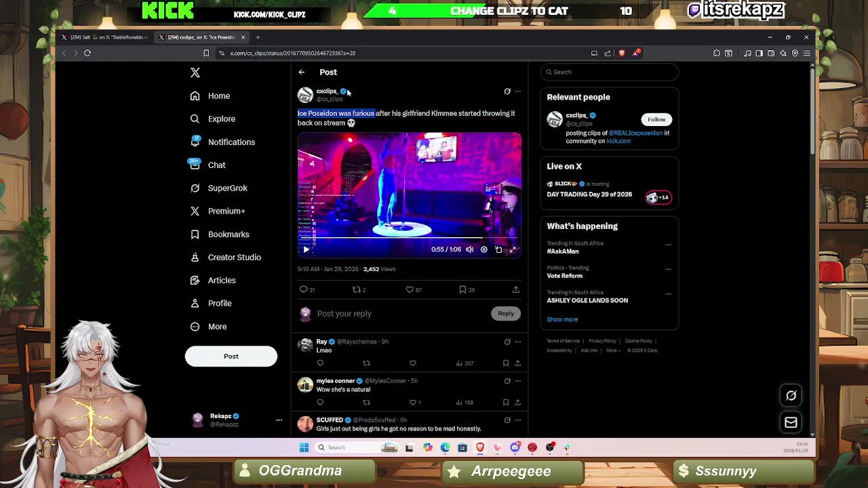Like the main post with 87 likes
868x488 pixels.
click(413, 289)
